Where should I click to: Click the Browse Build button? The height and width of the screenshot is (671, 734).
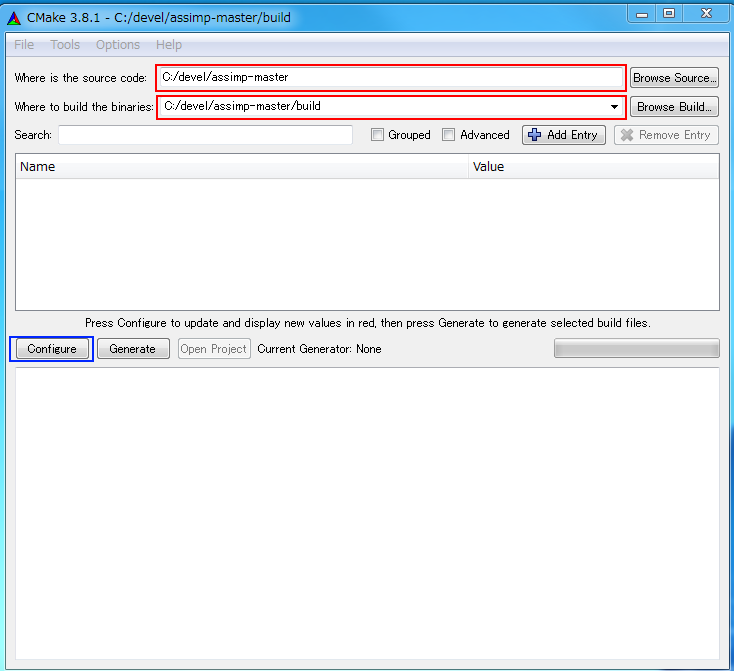pos(674,107)
